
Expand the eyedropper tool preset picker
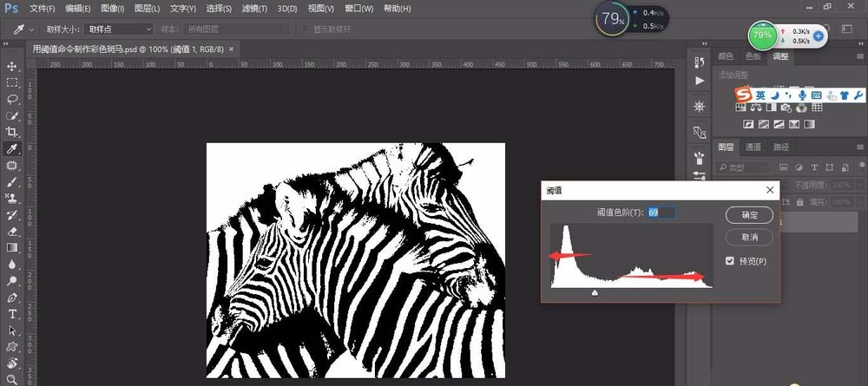coord(32,29)
